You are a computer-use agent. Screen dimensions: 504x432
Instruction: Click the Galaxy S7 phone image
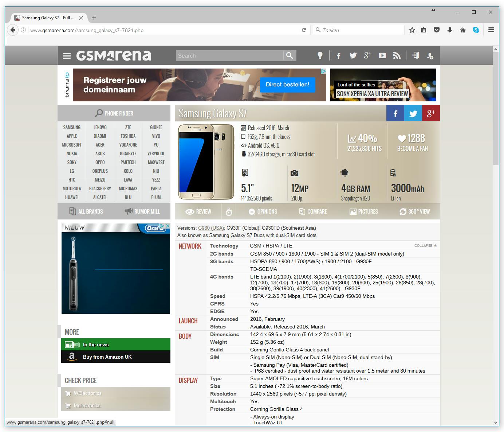[206, 162]
